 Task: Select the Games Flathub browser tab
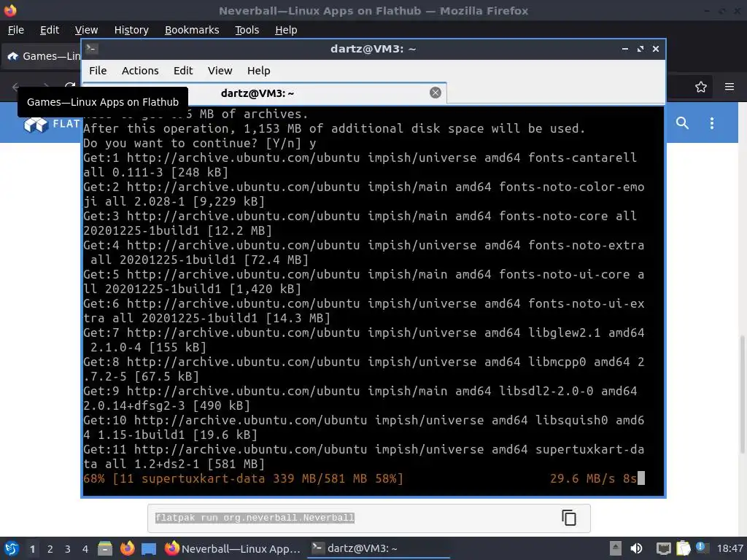coord(42,56)
